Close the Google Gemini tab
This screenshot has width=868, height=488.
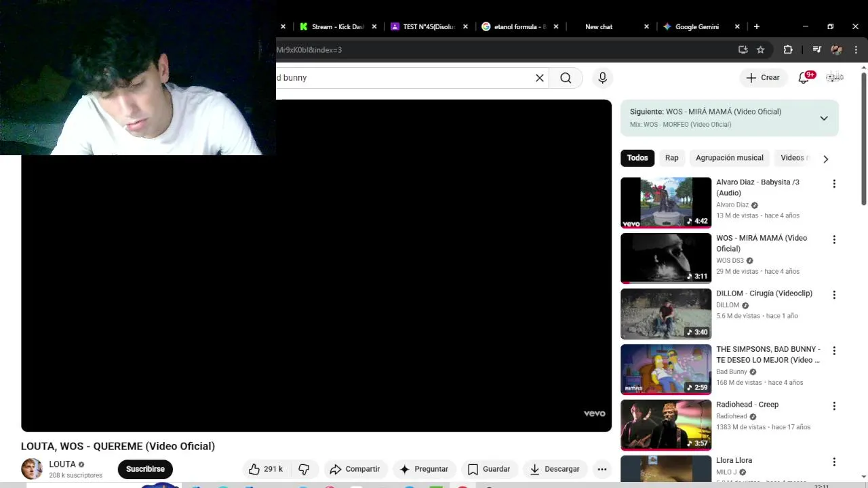[737, 26]
